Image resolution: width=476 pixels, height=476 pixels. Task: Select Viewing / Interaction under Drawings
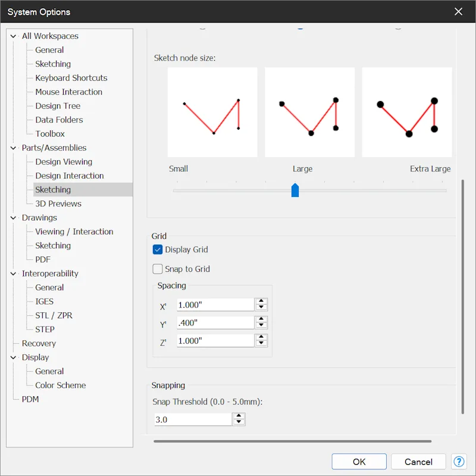74,231
